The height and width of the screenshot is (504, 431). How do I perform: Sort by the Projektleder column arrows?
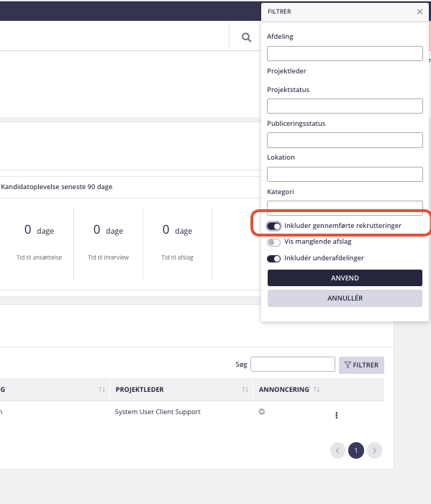245,389
